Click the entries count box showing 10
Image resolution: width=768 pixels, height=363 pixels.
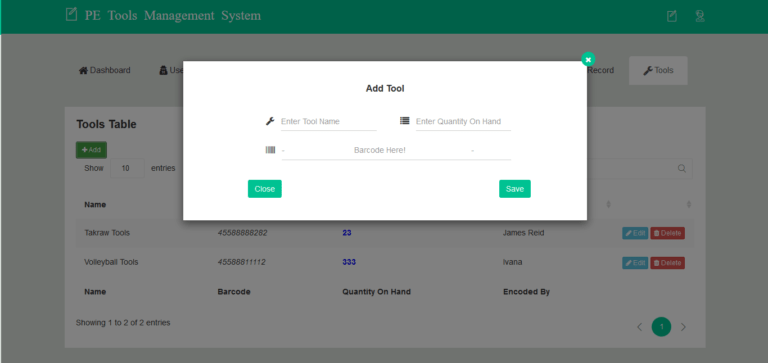pyautogui.click(x=127, y=168)
